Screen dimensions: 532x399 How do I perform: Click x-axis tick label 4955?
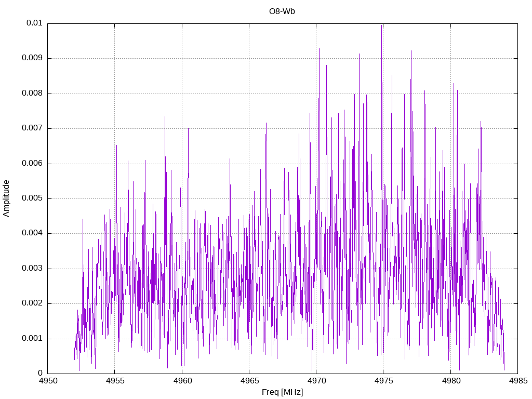click(x=115, y=381)
